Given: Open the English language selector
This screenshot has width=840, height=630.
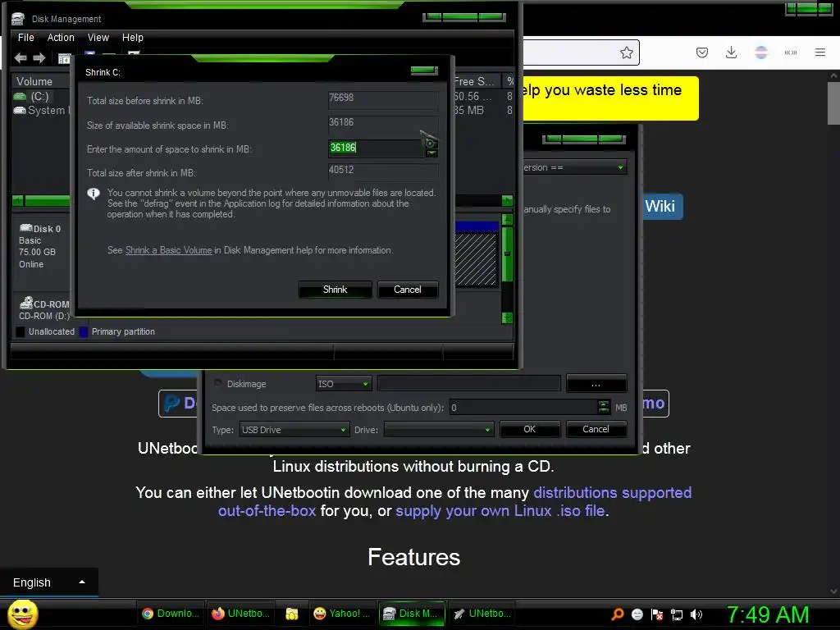Looking at the screenshot, I should (48, 582).
